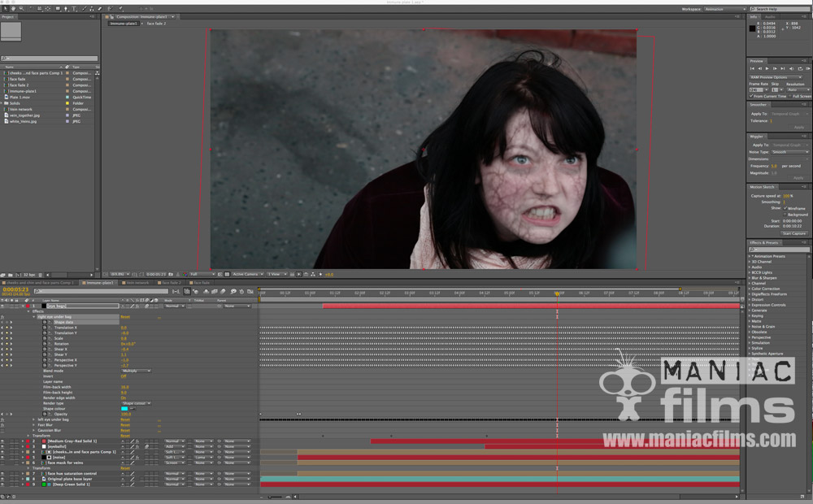The height and width of the screenshot is (504, 813).
Task: Open face fade 2 in composition navigator
Action: coord(156,24)
